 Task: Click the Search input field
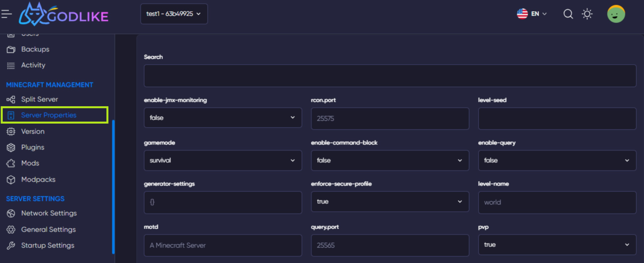(390, 76)
